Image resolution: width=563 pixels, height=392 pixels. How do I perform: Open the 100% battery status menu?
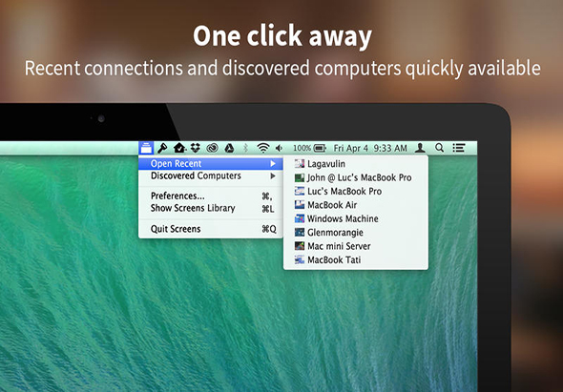309,148
